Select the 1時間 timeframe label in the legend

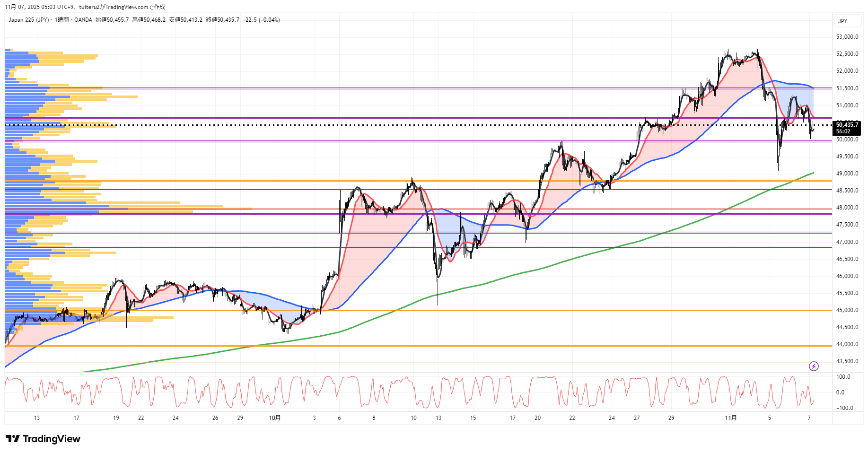61,20
